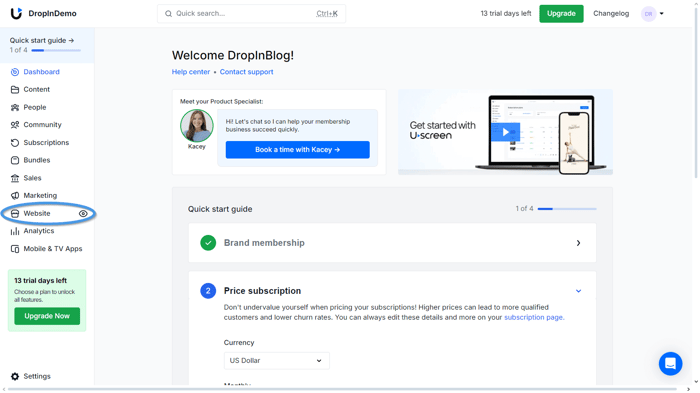Open the chat support bubble icon

pos(670,364)
